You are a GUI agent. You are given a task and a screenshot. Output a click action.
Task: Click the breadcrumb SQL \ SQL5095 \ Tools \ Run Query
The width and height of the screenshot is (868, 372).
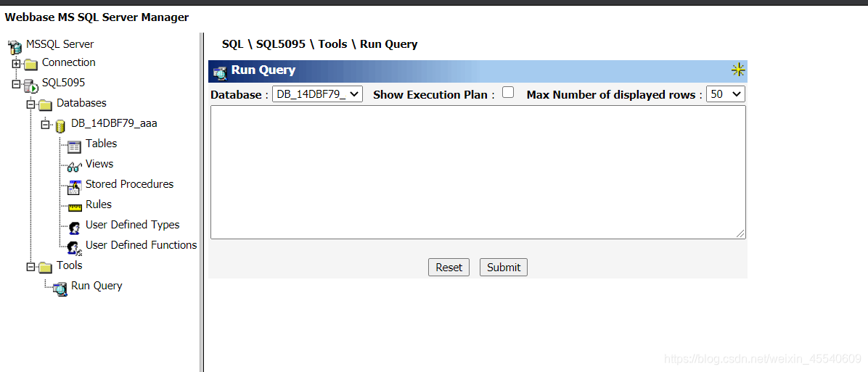[320, 44]
